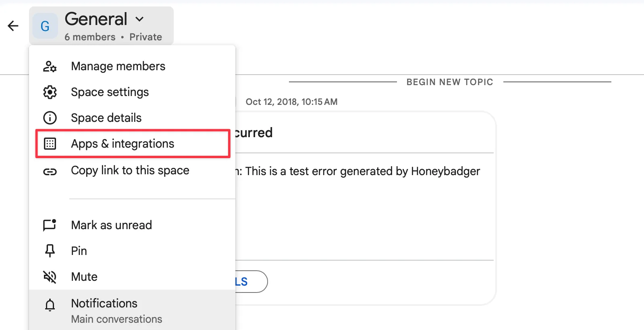
Task: Click the Manage members people-gear icon
Action: (50, 66)
